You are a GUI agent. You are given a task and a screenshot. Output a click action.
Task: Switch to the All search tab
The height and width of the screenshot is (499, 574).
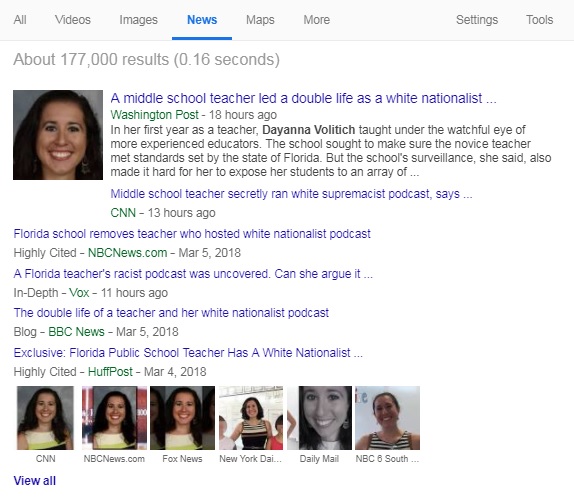point(20,20)
